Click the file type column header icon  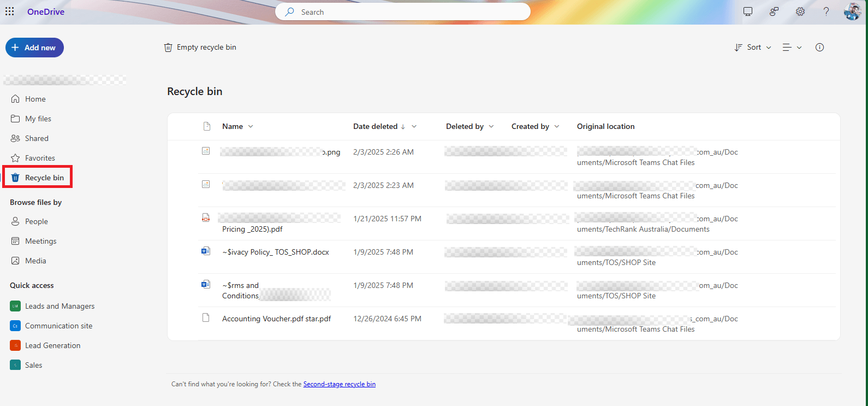[x=207, y=126]
